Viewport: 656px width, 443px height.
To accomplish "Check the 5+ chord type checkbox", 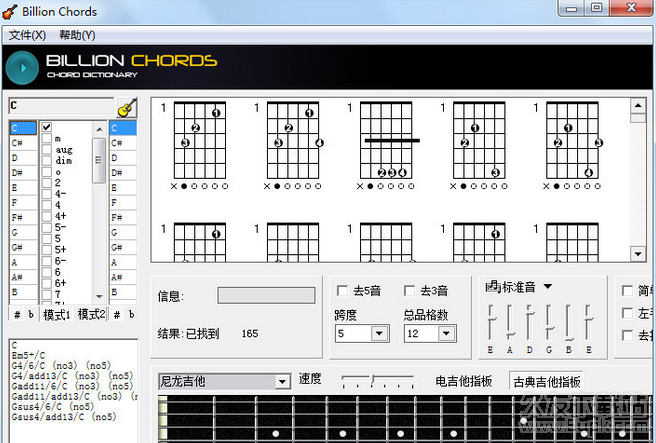I will coord(47,250).
